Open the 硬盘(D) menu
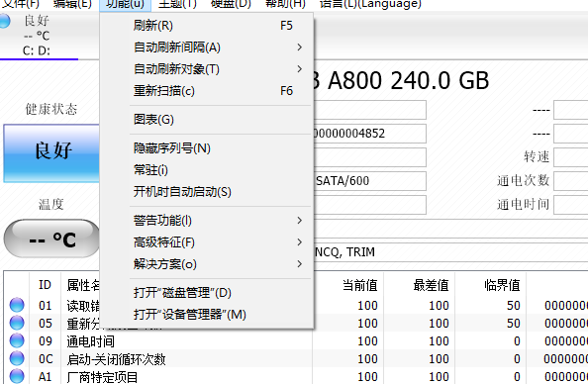Image resolution: width=588 pixels, height=384 pixels. (x=231, y=4)
